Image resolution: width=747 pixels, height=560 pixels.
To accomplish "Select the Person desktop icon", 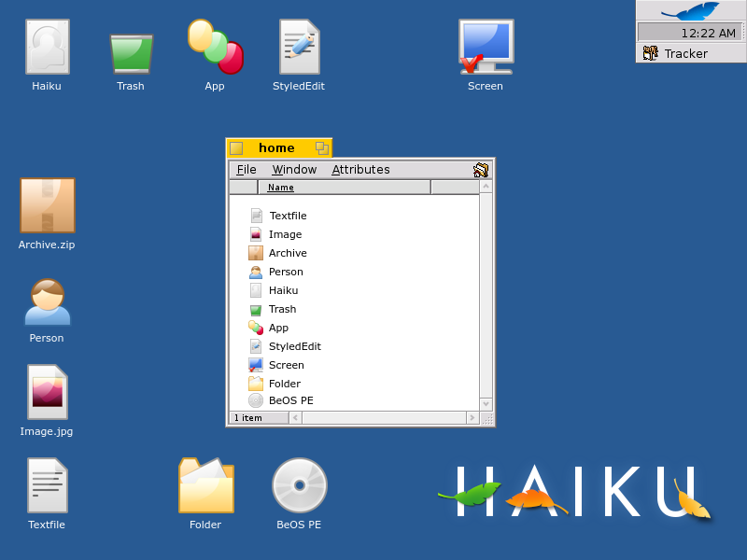I will click(48, 301).
